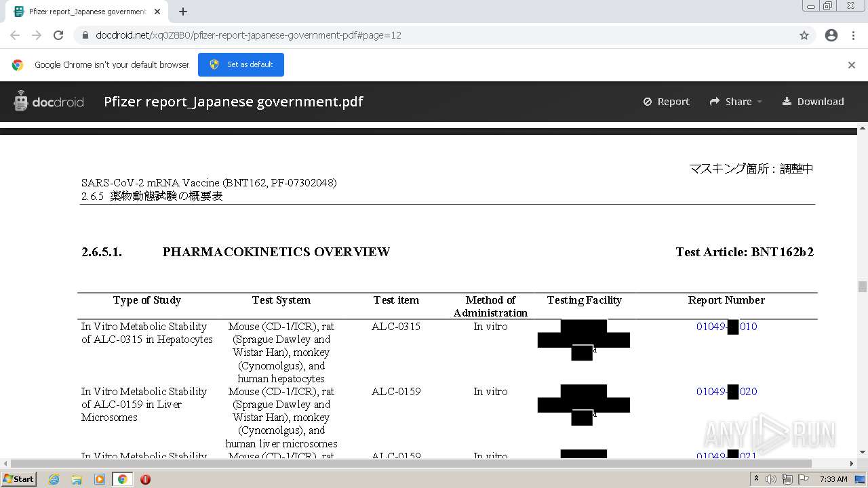
Task: Close the Pfizer report tab
Action: click(157, 12)
